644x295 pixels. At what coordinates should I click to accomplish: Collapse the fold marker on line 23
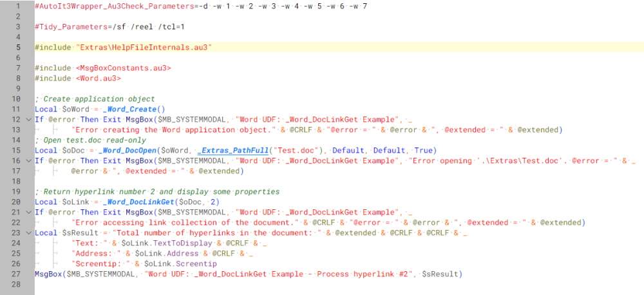pos(28,233)
